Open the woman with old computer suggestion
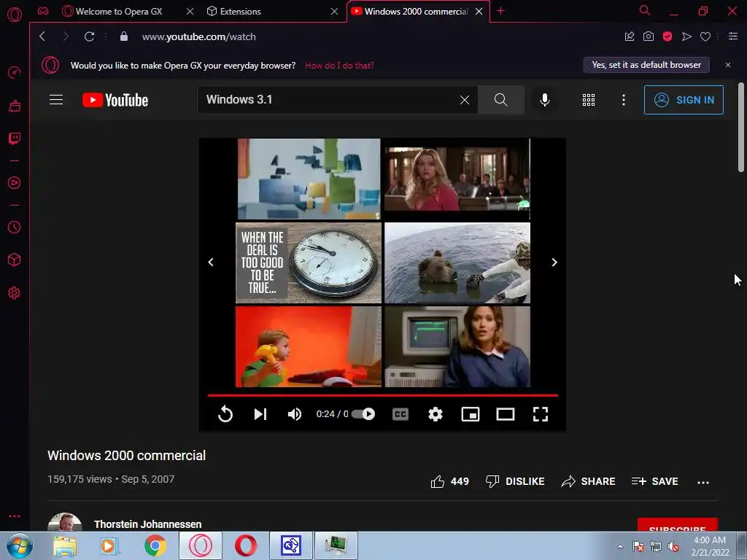 457,346
